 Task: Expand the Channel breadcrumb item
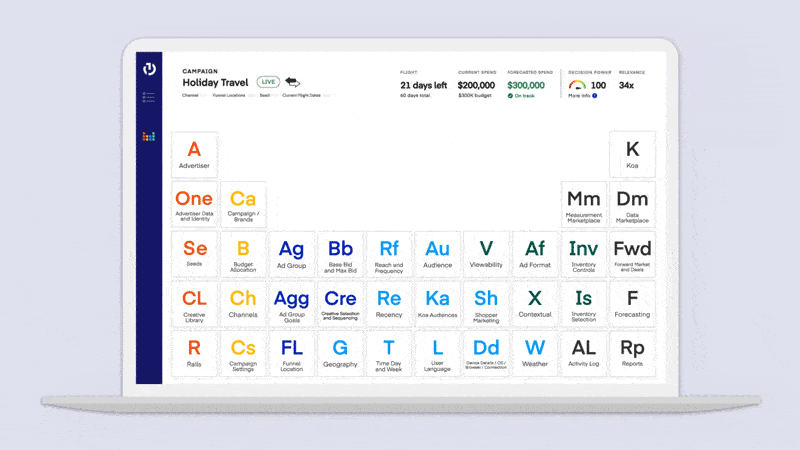190,96
